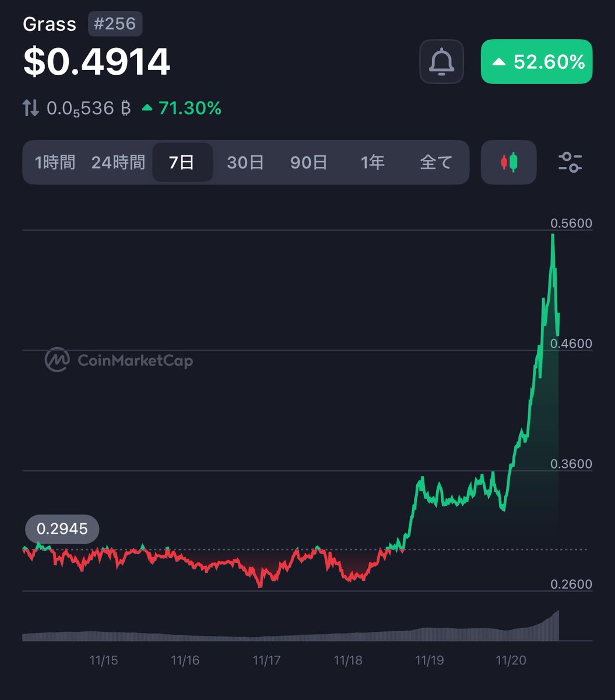Tap the #256 rank badge

[115, 24]
